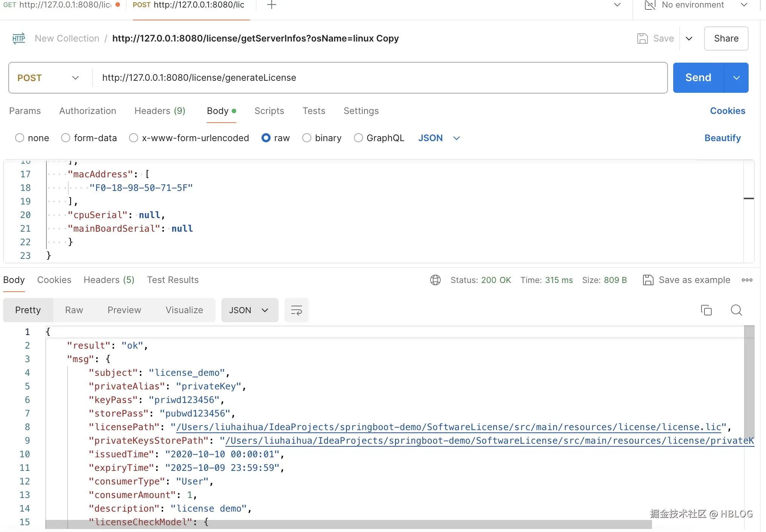Expand the Send button arrow dropdown
The height and width of the screenshot is (532, 766).
click(x=736, y=78)
